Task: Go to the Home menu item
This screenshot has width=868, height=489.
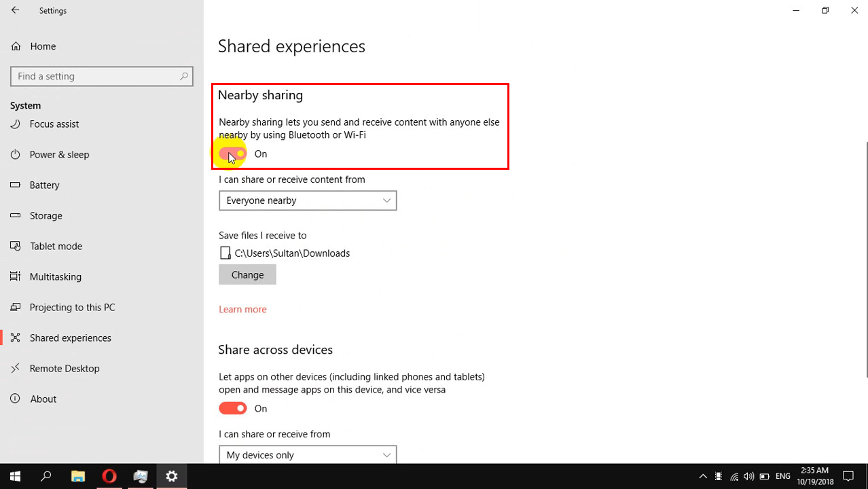Action: pyautogui.click(x=43, y=46)
